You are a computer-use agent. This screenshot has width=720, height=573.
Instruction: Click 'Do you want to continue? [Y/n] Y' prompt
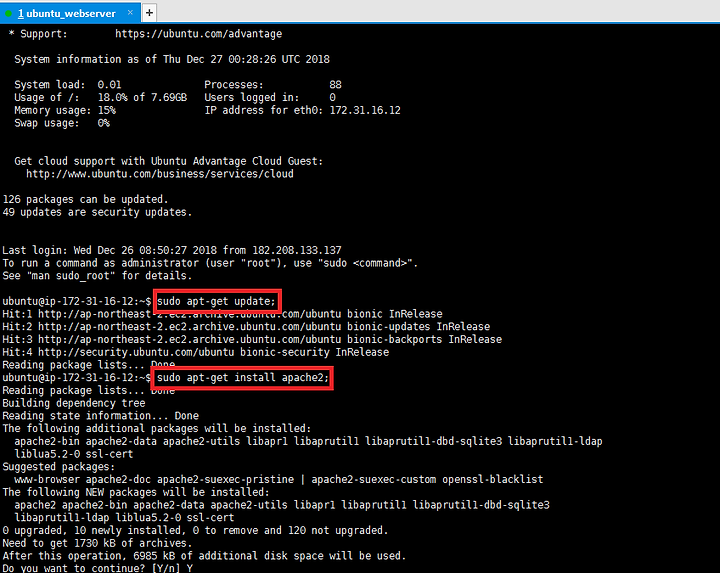(97, 568)
